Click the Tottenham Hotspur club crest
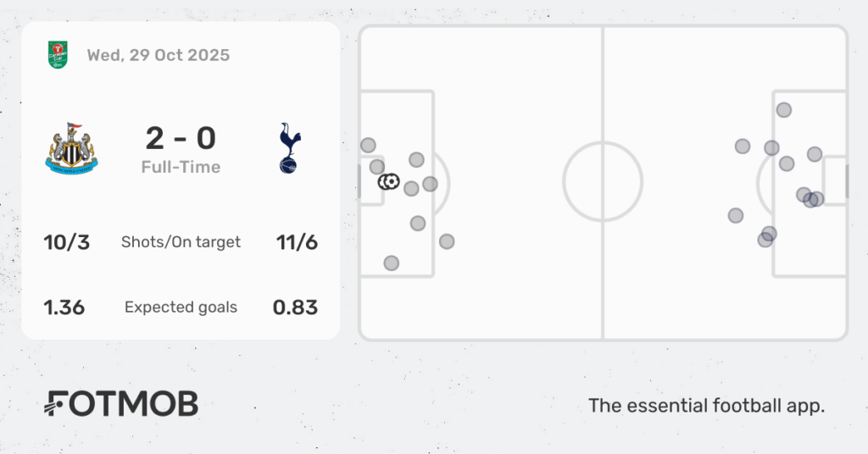868x454 pixels. [x=290, y=148]
